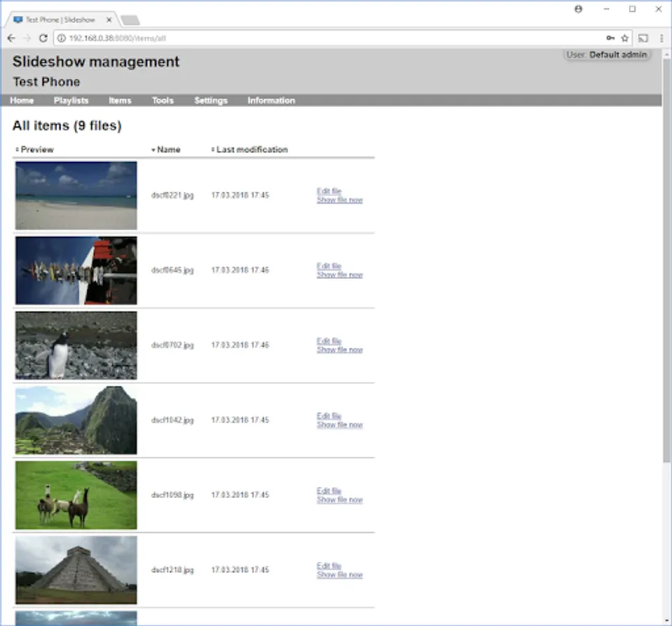
Task: Click the saved password key icon
Action: tap(610, 38)
